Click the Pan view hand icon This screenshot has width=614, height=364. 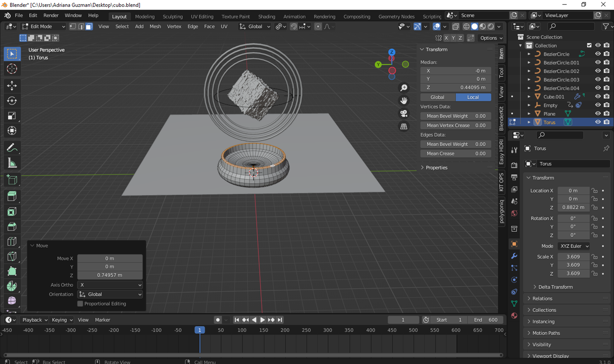[x=404, y=101]
